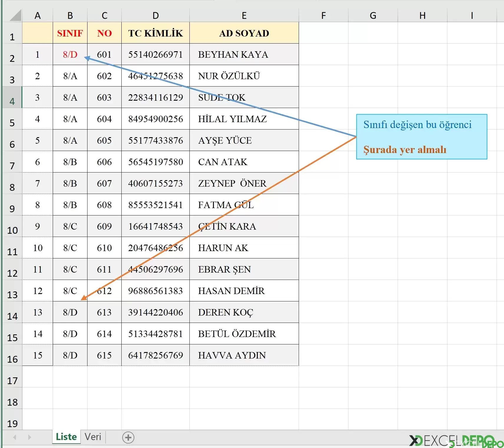The height and width of the screenshot is (448, 504).
Task: Select cell with EBRAR ŞEN
Action: click(x=244, y=269)
